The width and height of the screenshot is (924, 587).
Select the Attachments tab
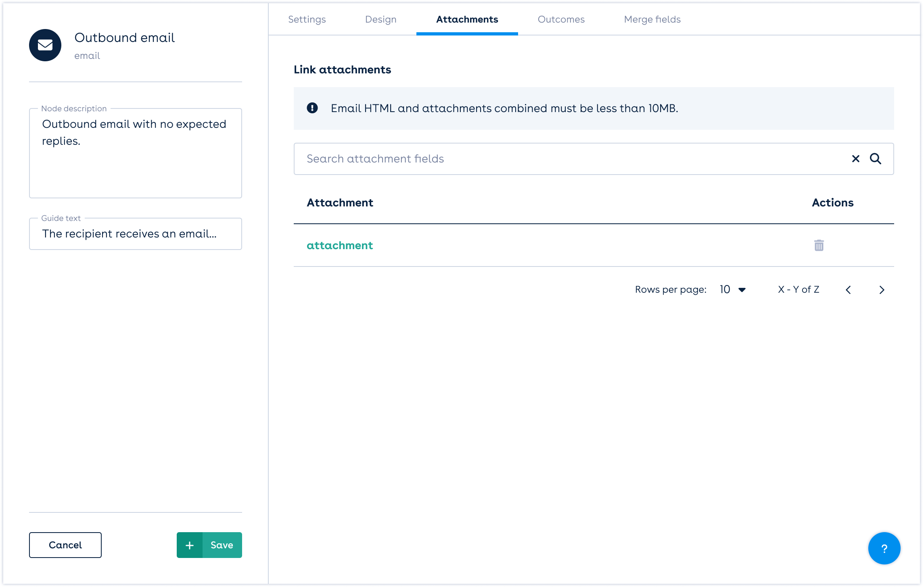467,19
